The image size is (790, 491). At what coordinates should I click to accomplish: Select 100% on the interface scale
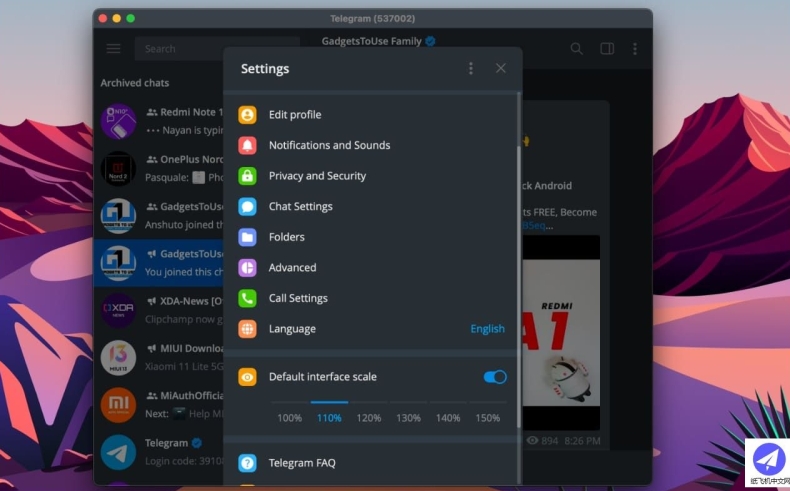[x=289, y=417]
